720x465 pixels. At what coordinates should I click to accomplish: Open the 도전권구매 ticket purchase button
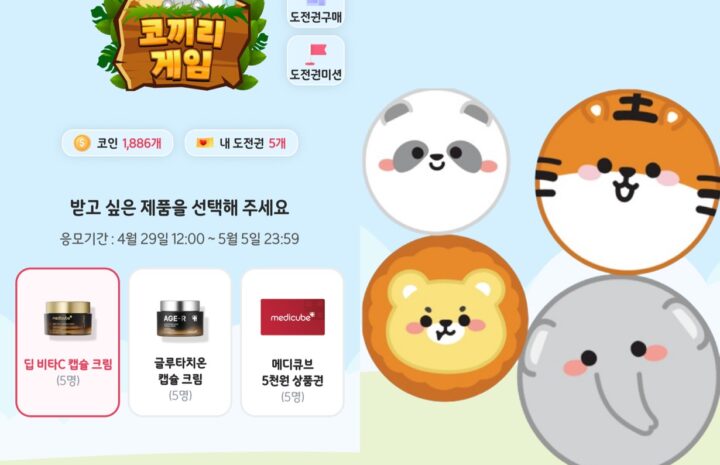pos(316,12)
